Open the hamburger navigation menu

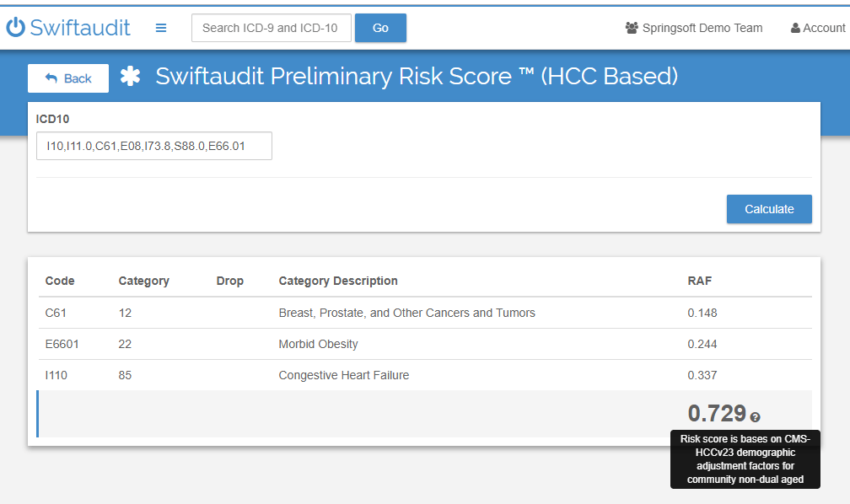(161, 28)
